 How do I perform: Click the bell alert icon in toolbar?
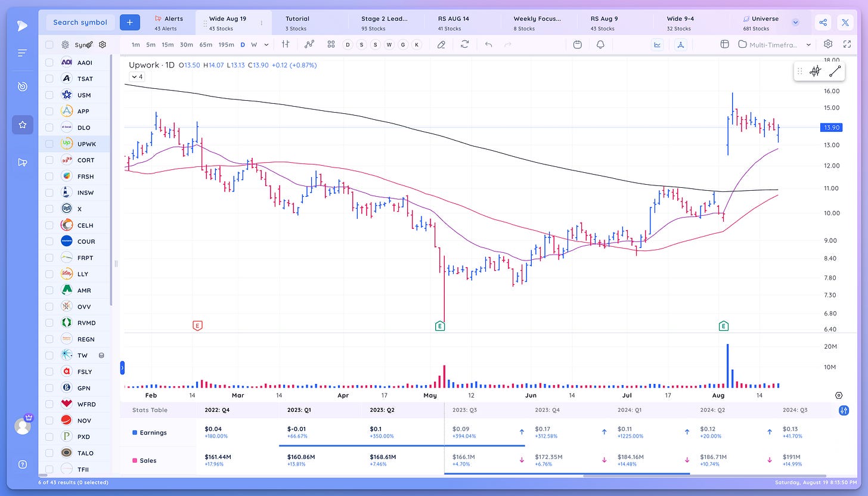[x=600, y=44]
